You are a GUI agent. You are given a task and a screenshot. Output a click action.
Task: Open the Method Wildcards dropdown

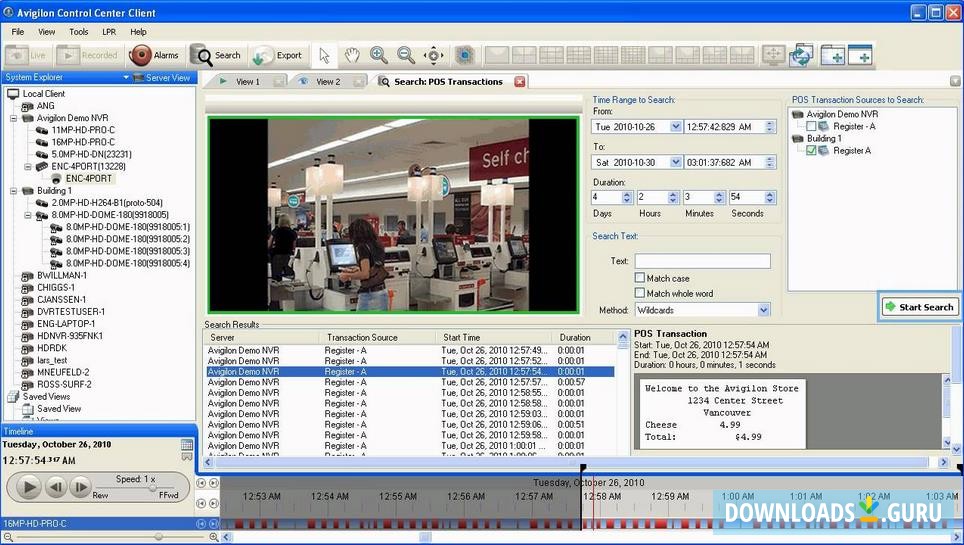click(763, 311)
